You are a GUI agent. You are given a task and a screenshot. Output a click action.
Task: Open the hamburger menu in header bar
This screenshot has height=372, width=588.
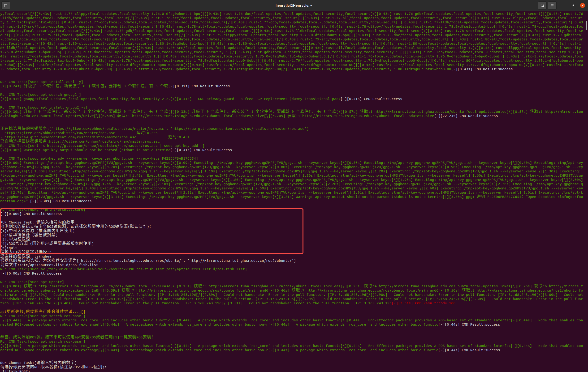click(x=552, y=5)
